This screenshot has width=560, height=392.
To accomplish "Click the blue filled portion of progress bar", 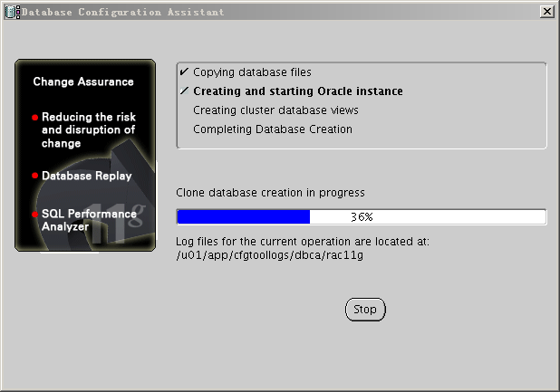I will click(x=243, y=217).
